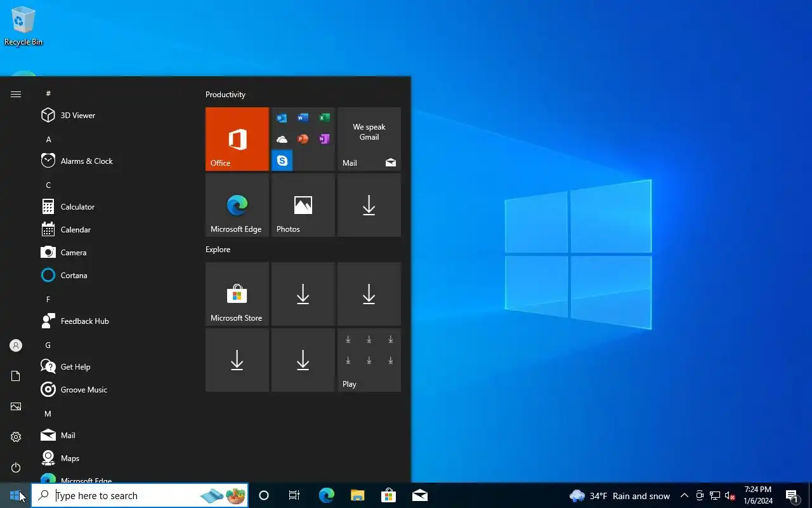
Task: Click the 'G' letter header
Action: click(x=48, y=345)
